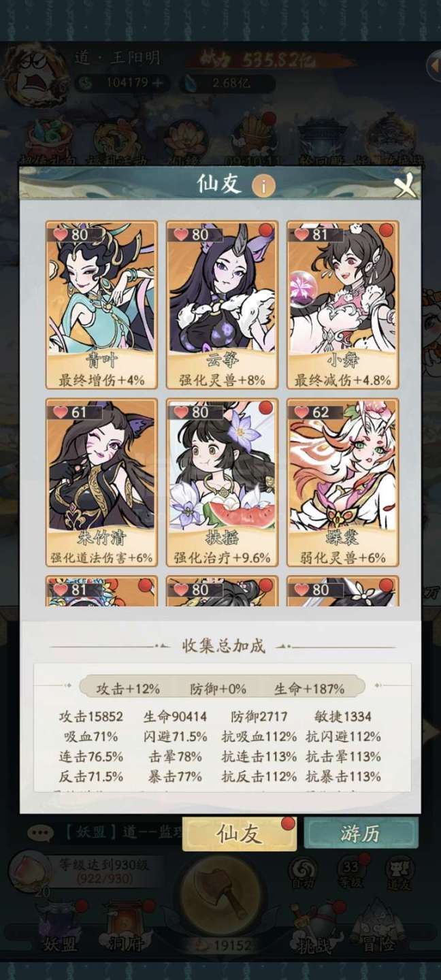441x980 pixels.
Task: Switch to the 仙友 tab
Action: click(x=239, y=834)
